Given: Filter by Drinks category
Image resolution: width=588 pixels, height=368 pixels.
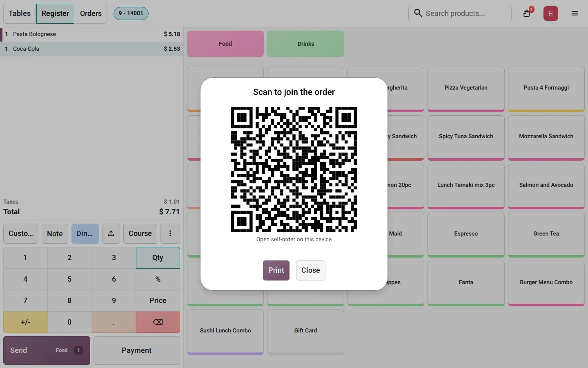Looking at the screenshot, I should pyautogui.click(x=306, y=44).
